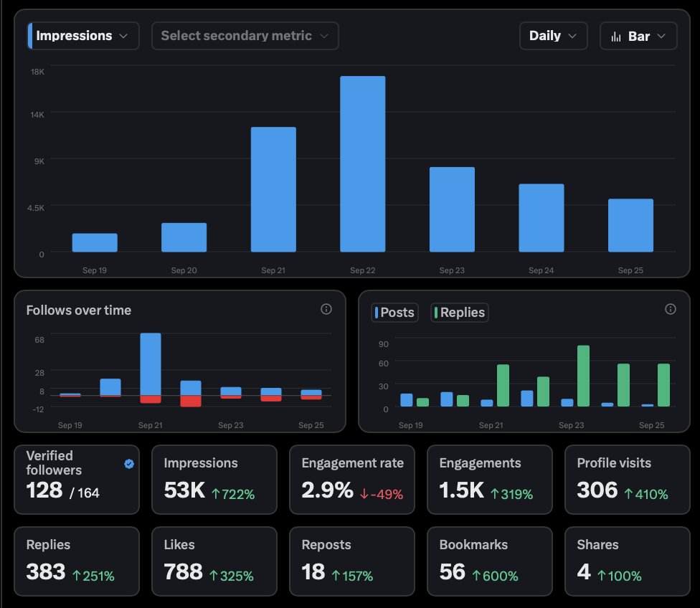Image resolution: width=700 pixels, height=608 pixels.
Task: Click the Sep 25 impressions bar
Action: click(x=630, y=225)
